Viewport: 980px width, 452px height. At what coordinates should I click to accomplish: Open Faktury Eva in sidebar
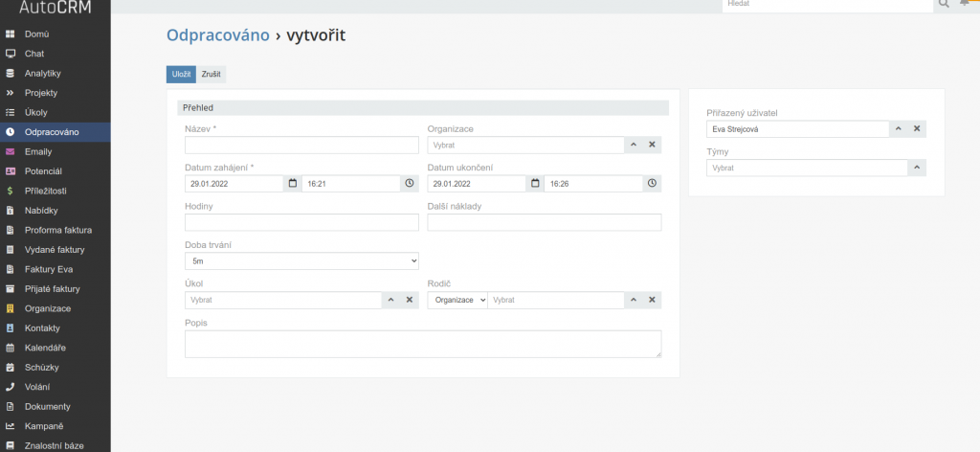coord(55,269)
